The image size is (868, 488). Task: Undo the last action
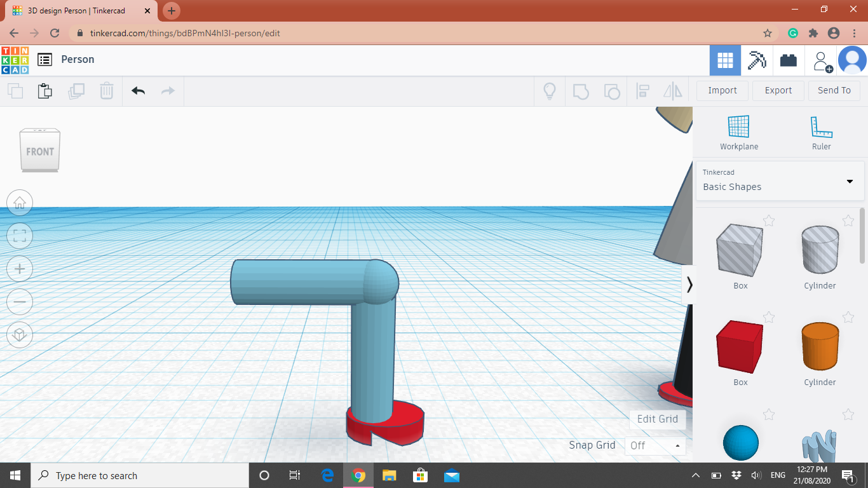pos(139,91)
